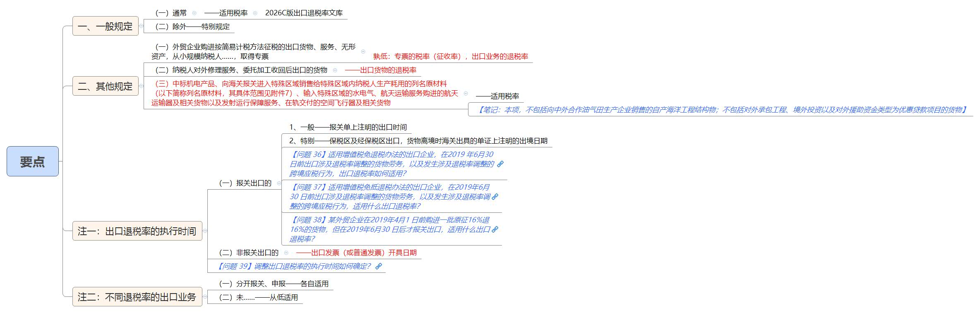
Task: Select the (一)报关出口的 node label
Action: pyautogui.click(x=243, y=183)
